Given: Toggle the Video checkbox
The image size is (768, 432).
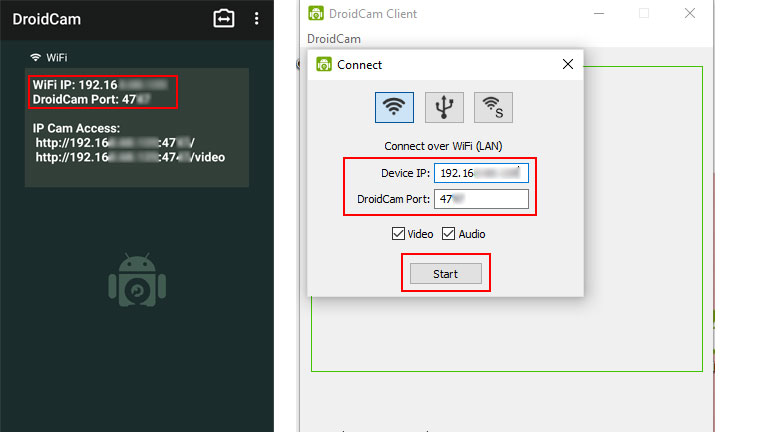Looking at the screenshot, I should (x=398, y=234).
